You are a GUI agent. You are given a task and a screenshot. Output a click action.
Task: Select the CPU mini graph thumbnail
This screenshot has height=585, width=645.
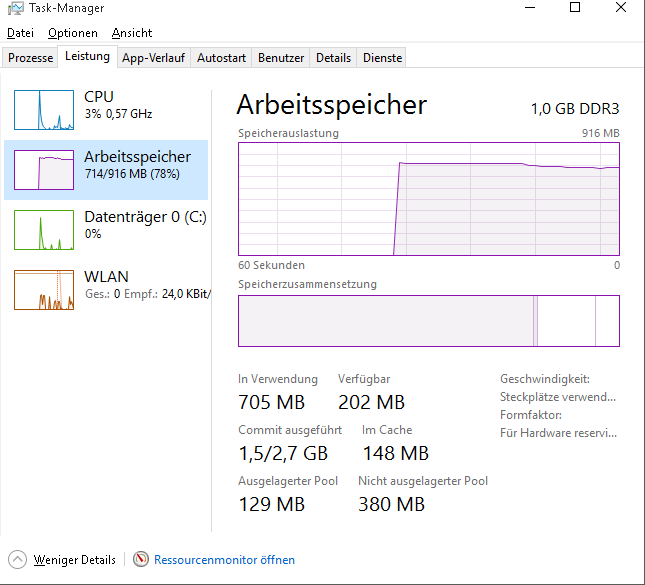(x=44, y=110)
